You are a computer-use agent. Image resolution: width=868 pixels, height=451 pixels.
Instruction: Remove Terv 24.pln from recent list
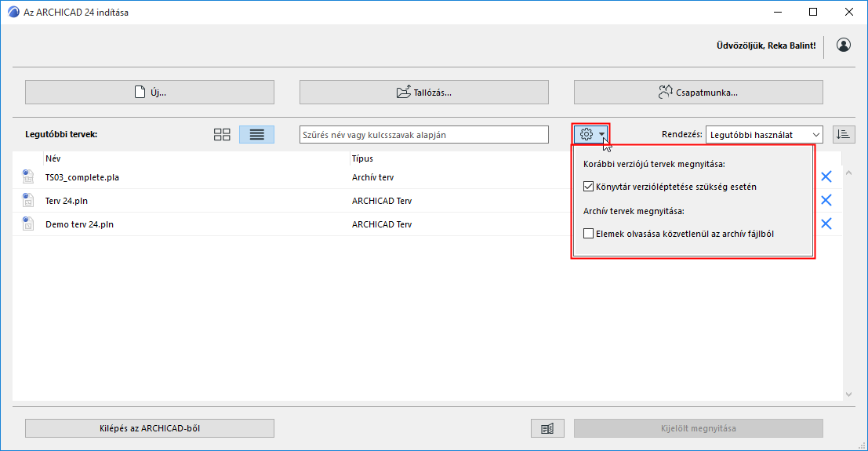click(x=826, y=200)
